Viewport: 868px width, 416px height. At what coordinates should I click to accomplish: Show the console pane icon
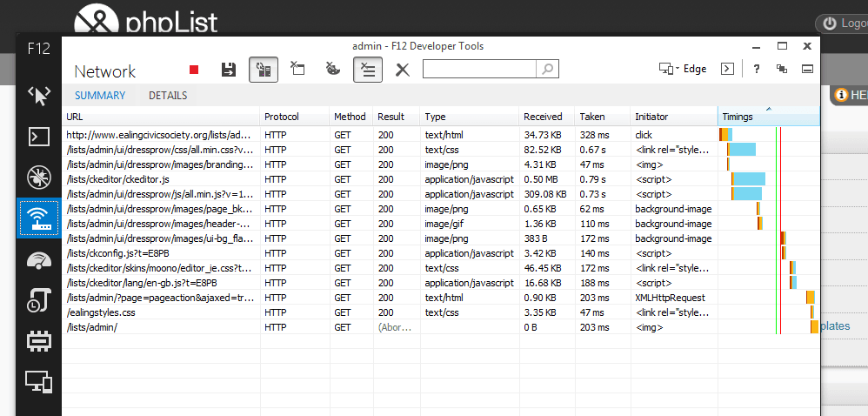[727, 69]
